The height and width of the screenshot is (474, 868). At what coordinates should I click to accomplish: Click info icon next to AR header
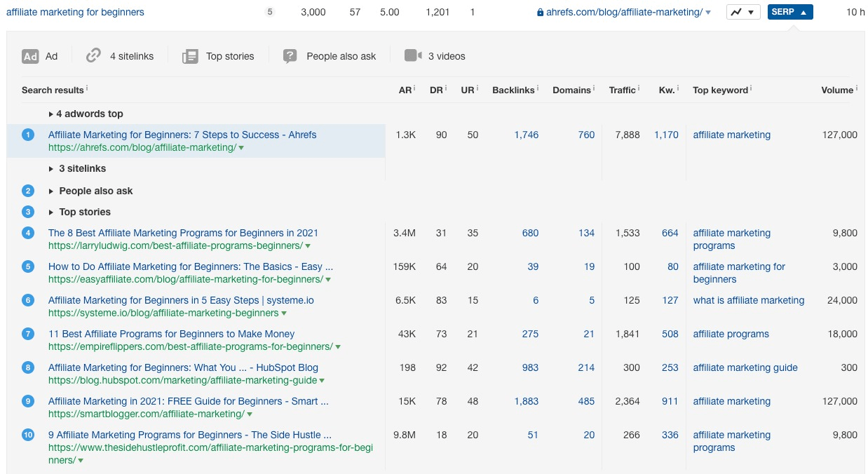pos(414,88)
